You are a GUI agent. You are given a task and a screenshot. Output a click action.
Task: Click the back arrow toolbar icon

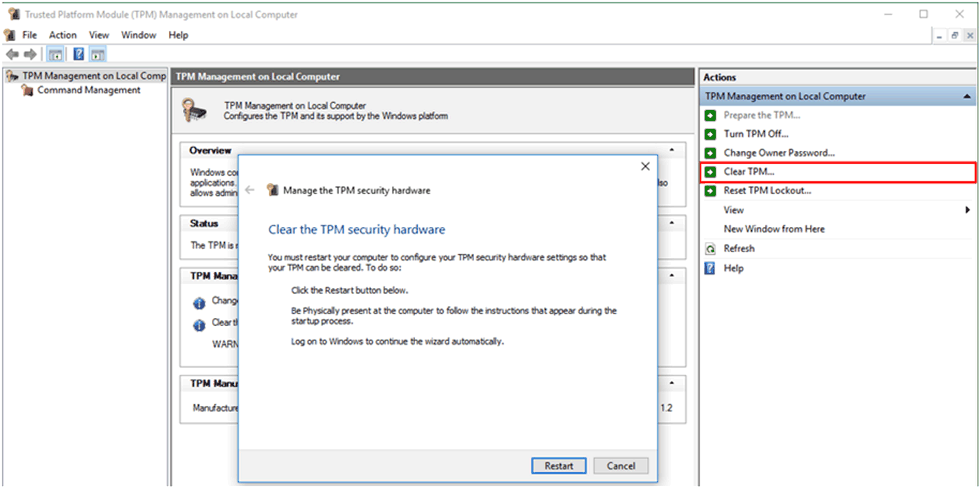point(13,54)
